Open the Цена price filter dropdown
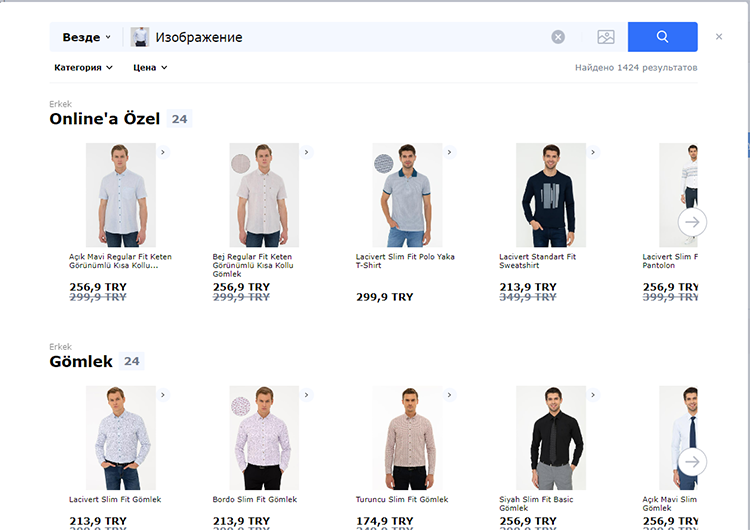750x530 pixels. click(x=150, y=68)
